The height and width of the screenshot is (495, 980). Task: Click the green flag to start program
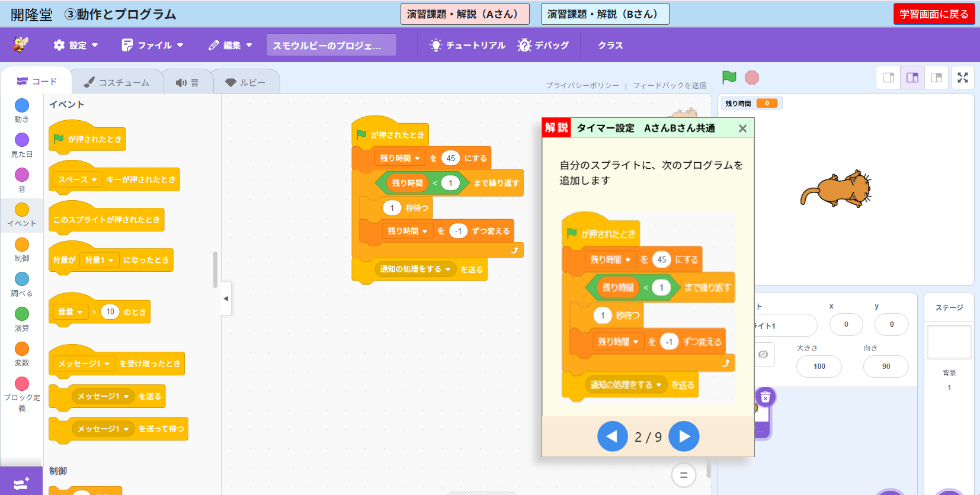click(729, 77)
